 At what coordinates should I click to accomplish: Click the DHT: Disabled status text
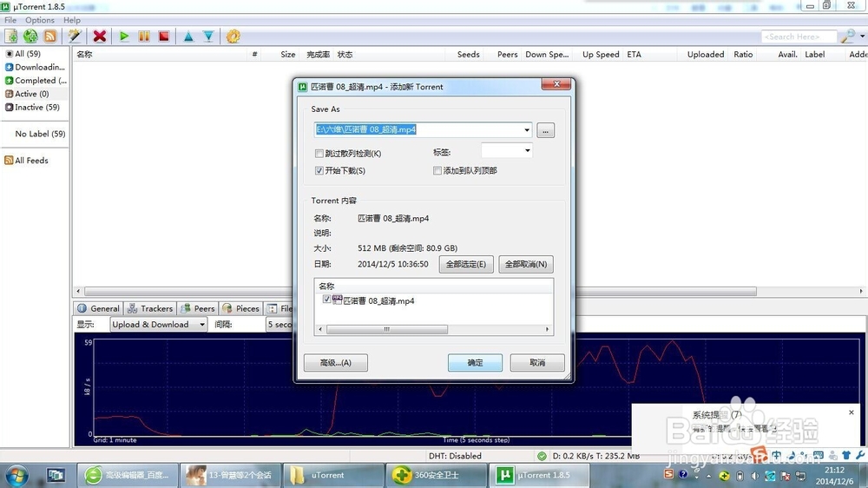point(455,456)
